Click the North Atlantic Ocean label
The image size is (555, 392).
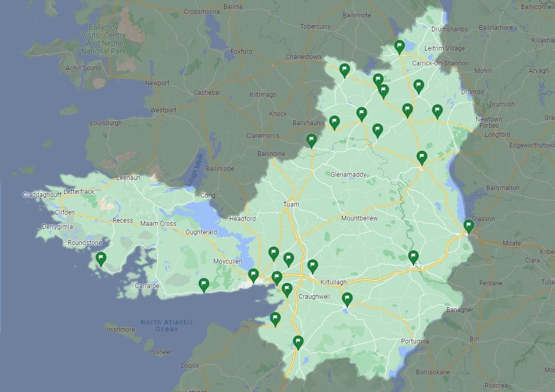click(167, 325)
